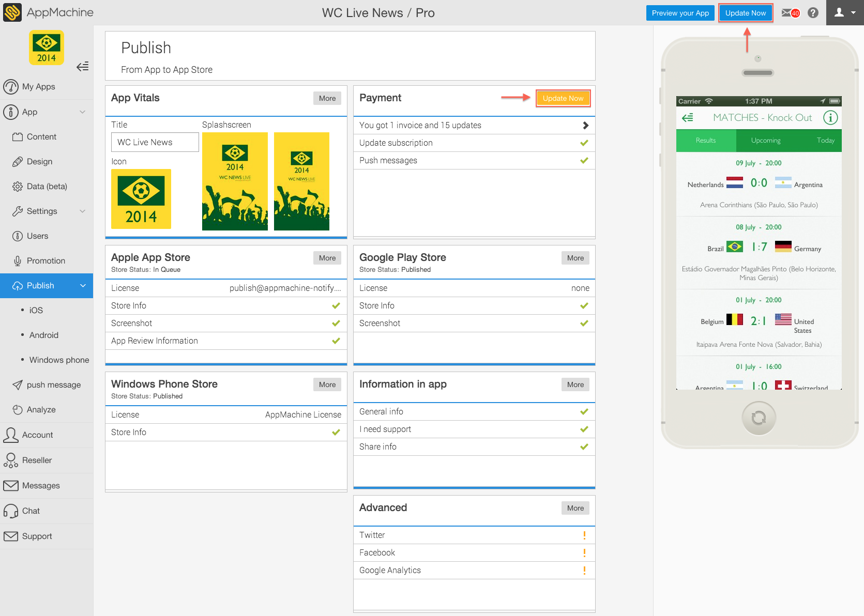Image resolution: width=864 pixels, height=616 pixels.
Task: Click the Apple Store Info checkmark
Action: [x=336, y=306]
